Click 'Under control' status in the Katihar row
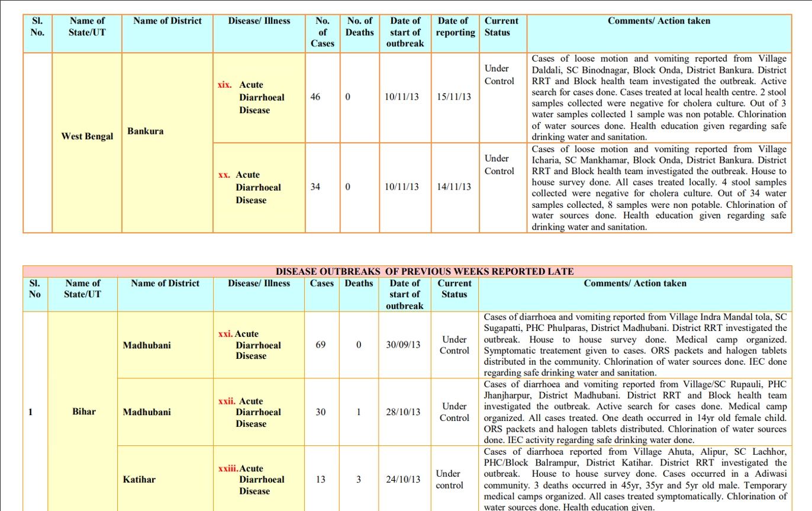This screenshot has height=511, width=812. pyautogui.click(x=450, y=480)
